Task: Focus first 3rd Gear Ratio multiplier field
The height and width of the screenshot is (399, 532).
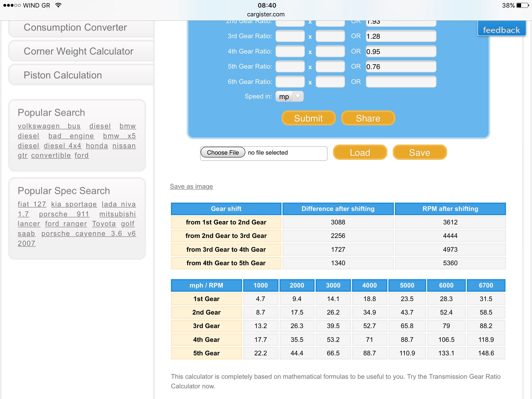Action: (x=290, y=36)
